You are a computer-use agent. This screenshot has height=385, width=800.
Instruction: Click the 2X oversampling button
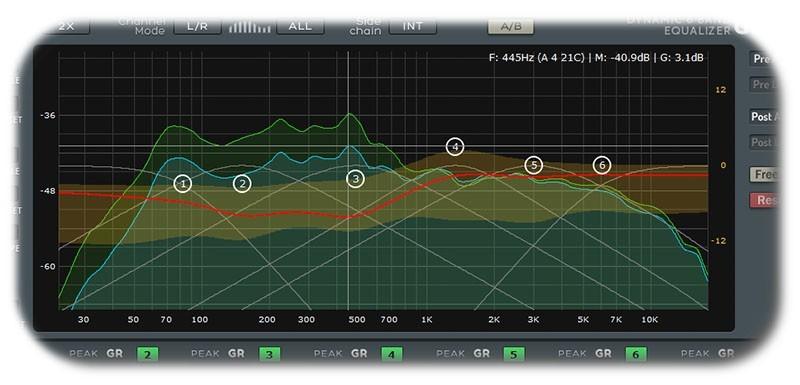coord(67,27)
